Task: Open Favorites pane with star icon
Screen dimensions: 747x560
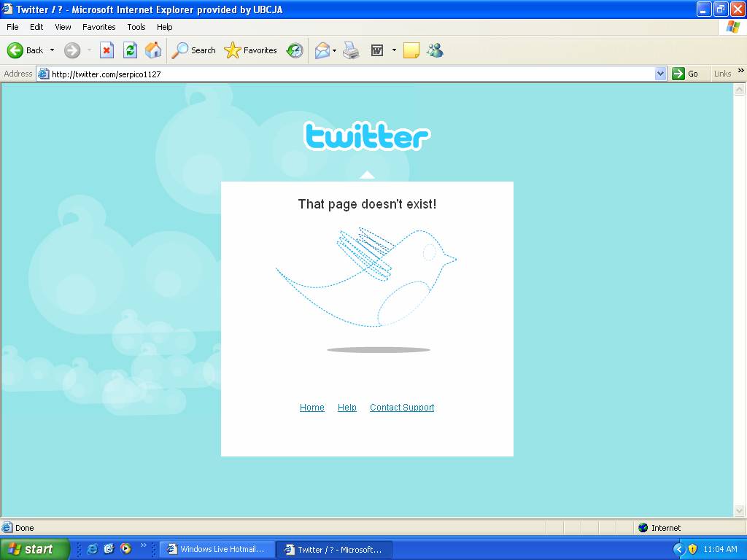Action: 251,50
